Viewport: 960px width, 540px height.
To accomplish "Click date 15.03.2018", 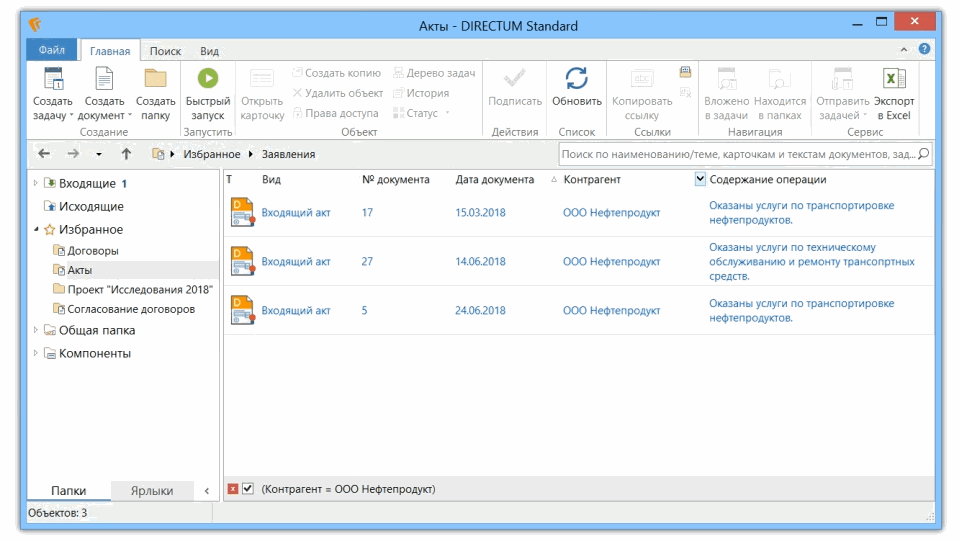I will [x=481, y=212].
